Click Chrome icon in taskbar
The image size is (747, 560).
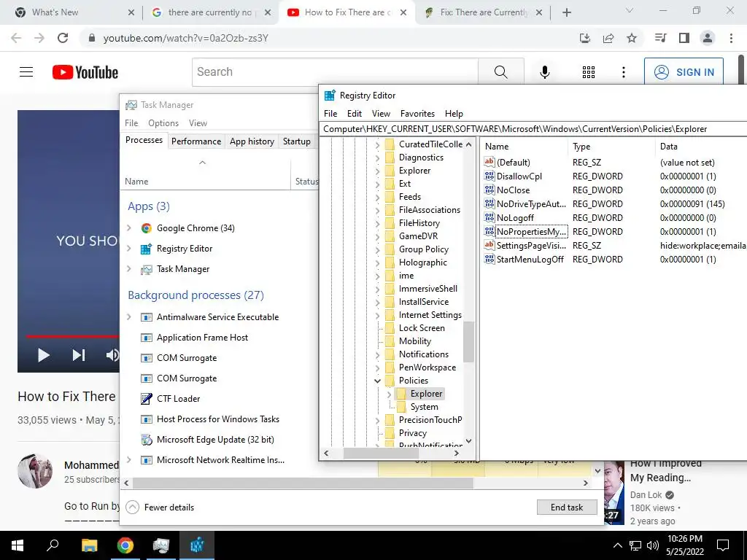click(125, 545)
